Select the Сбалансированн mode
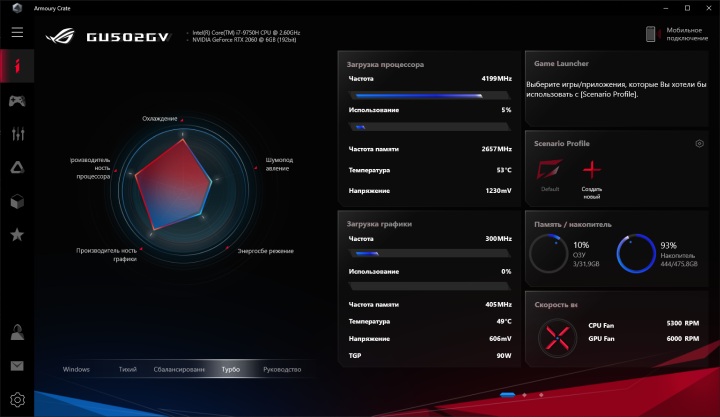720x417 pixels. coord(179,369)
